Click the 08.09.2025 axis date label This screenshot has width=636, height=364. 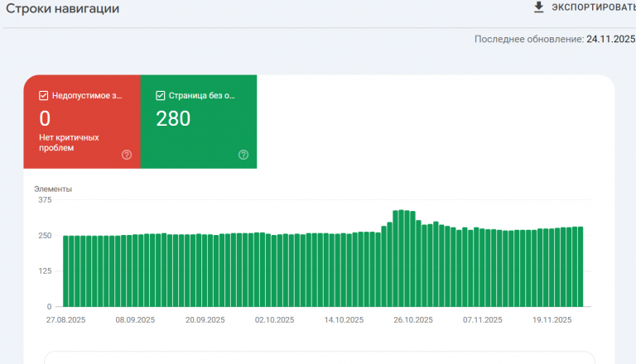[135, 320]
